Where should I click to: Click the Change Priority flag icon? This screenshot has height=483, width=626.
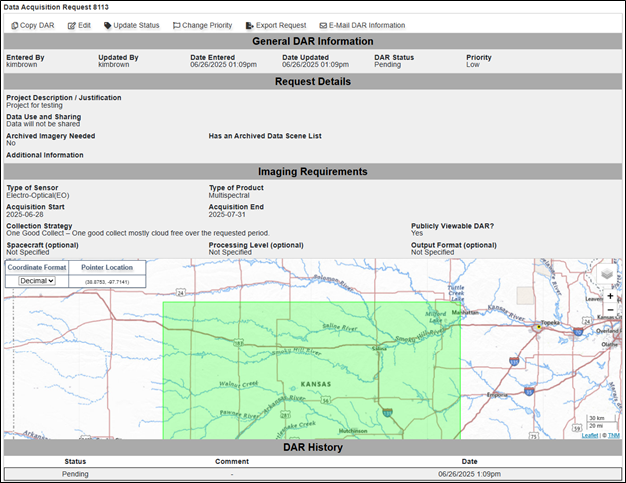[176, 26]
